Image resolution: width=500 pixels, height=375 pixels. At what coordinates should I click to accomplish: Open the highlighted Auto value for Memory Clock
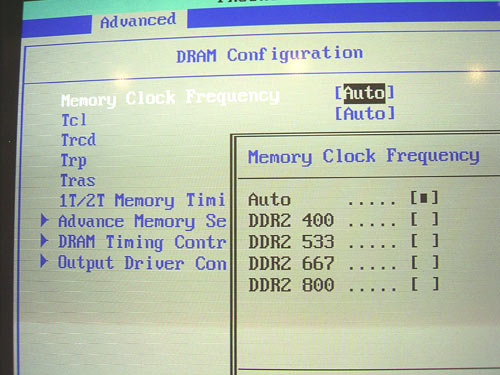[x=365, y=93]
